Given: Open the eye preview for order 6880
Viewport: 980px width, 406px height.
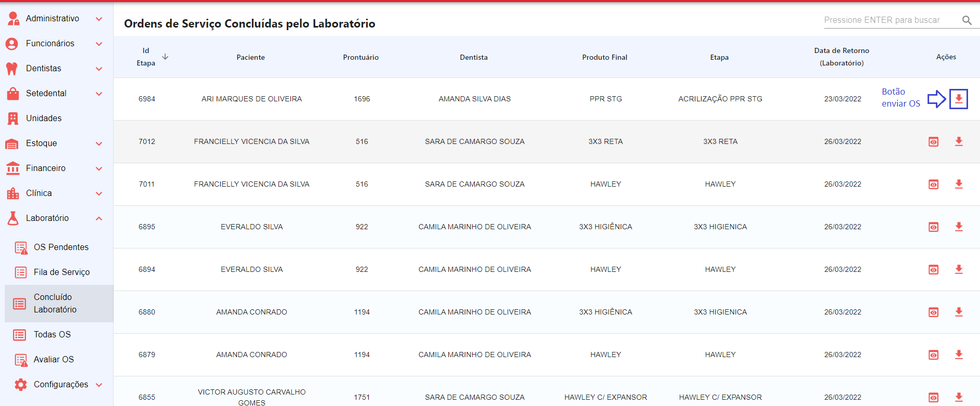Looking at the screenshot, I should (x=933, y=312).
